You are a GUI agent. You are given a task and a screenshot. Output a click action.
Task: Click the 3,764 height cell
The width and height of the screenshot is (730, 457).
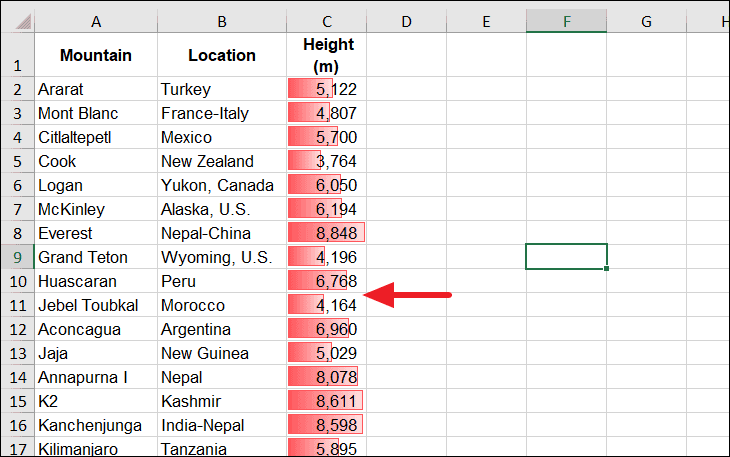[x=327, y=161]
